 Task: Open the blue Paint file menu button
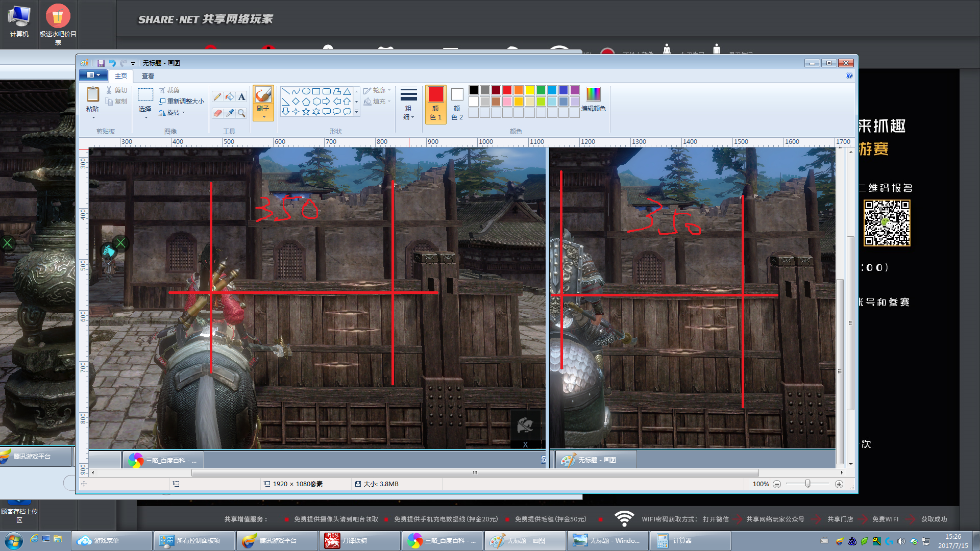pos(93,76)
